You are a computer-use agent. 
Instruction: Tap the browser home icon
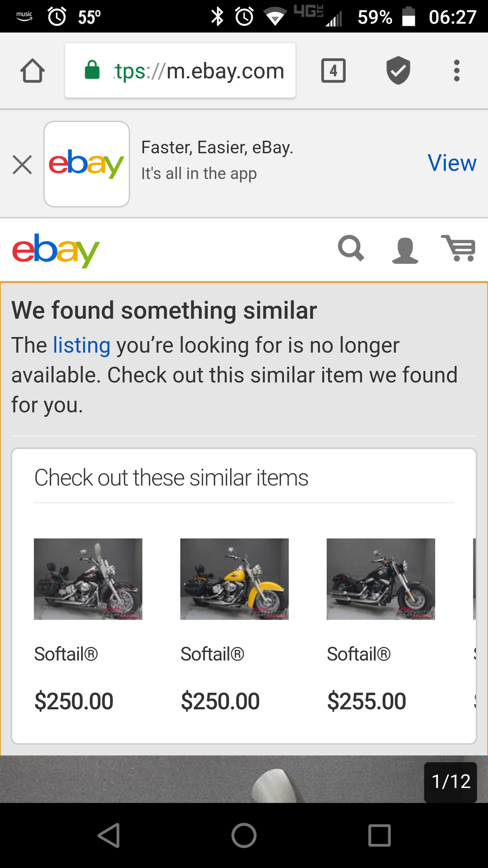pos(33,71)
